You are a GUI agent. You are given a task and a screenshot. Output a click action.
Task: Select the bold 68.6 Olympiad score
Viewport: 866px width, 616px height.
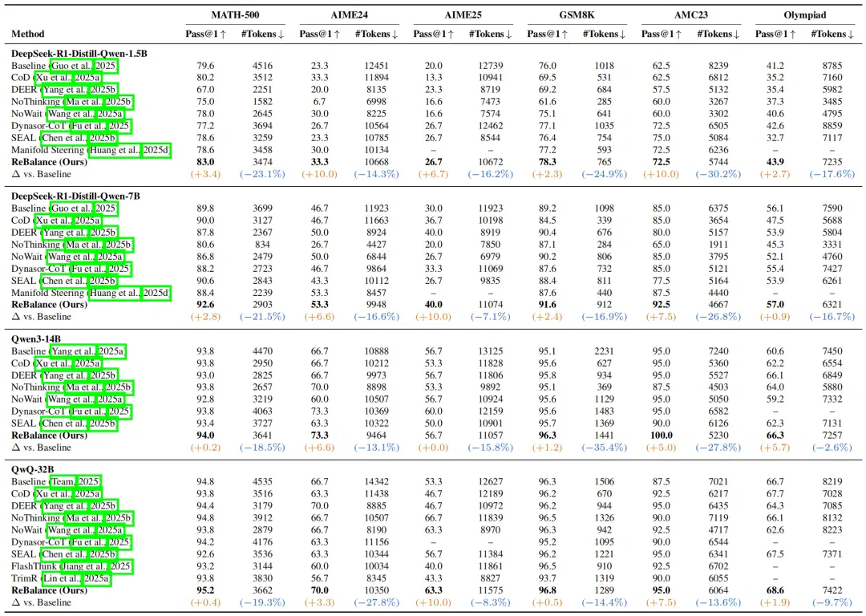point(775,590)
